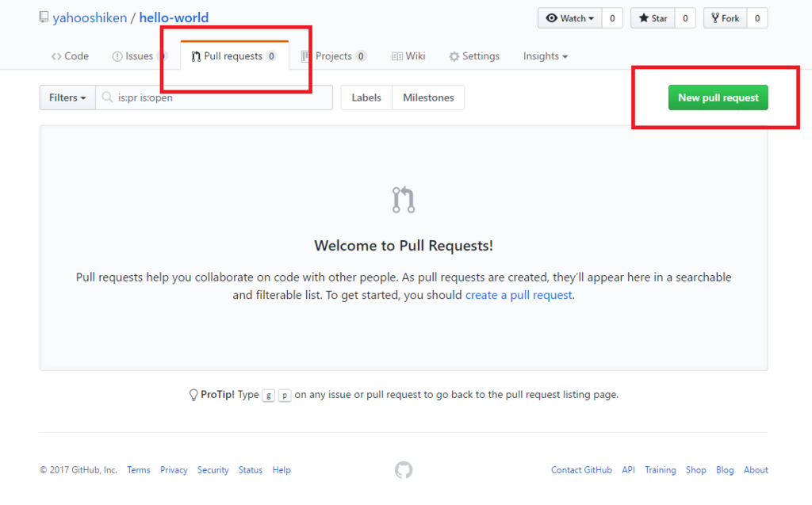Click the repository book icon beside yahooshiken
The image size is (812, 505).
coord(44,17)
